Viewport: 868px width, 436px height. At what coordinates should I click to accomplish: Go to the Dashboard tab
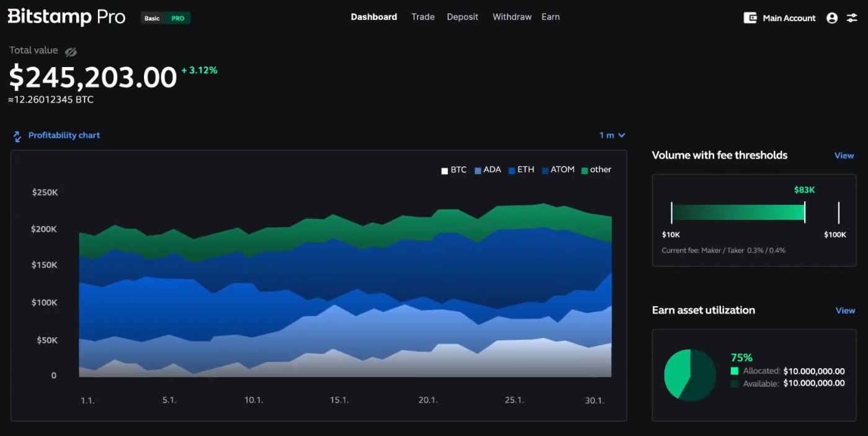(374, 17)
